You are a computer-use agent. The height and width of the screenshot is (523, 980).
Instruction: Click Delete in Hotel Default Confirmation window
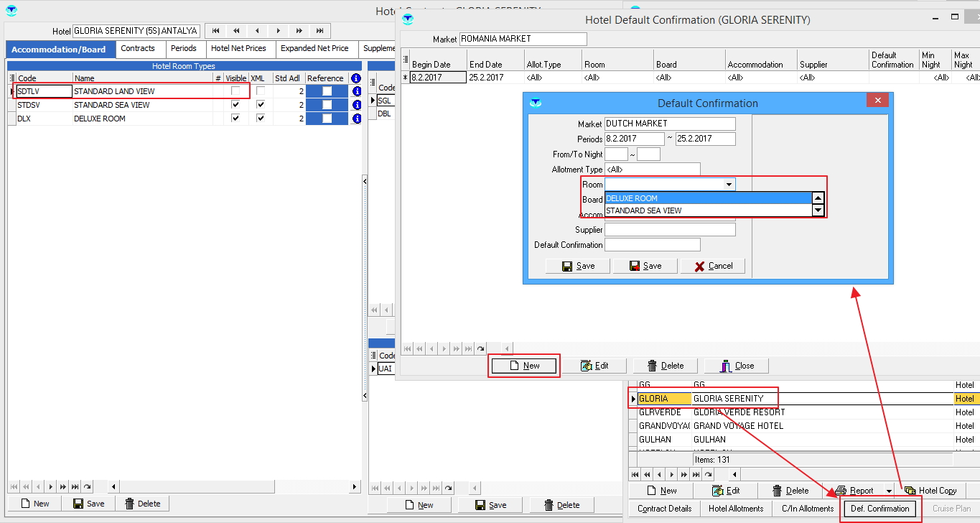click(x=666, y=366)
